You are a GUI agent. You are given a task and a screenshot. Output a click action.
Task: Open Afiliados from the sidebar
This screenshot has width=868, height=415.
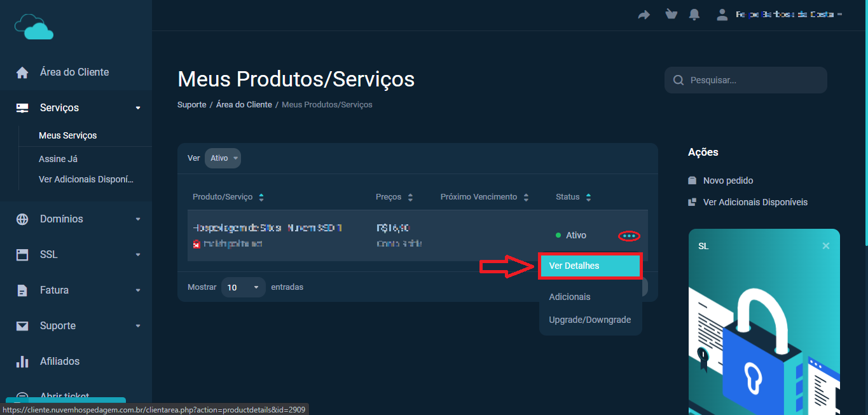60,361
